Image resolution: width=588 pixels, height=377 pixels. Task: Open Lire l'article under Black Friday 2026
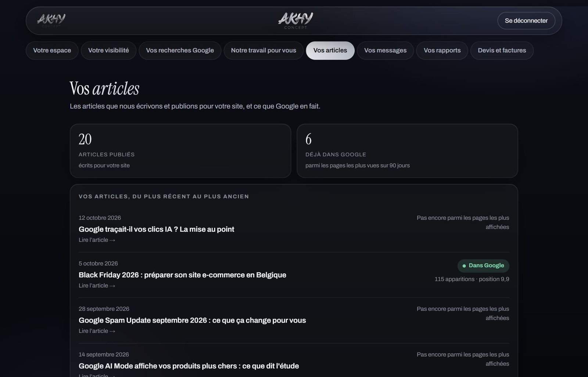coord(97,285)
